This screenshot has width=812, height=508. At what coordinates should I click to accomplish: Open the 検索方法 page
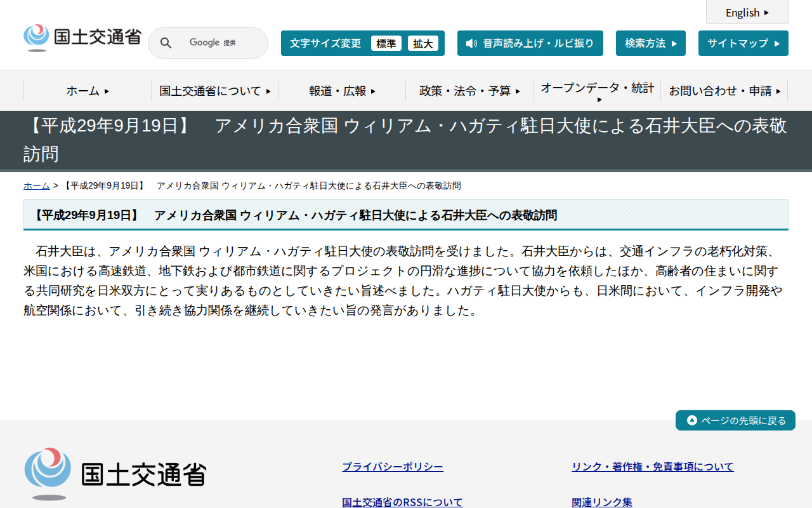[x=651, y=43]
